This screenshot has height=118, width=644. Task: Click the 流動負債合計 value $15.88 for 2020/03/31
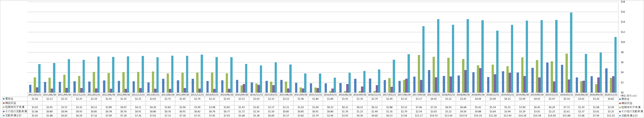567,116
